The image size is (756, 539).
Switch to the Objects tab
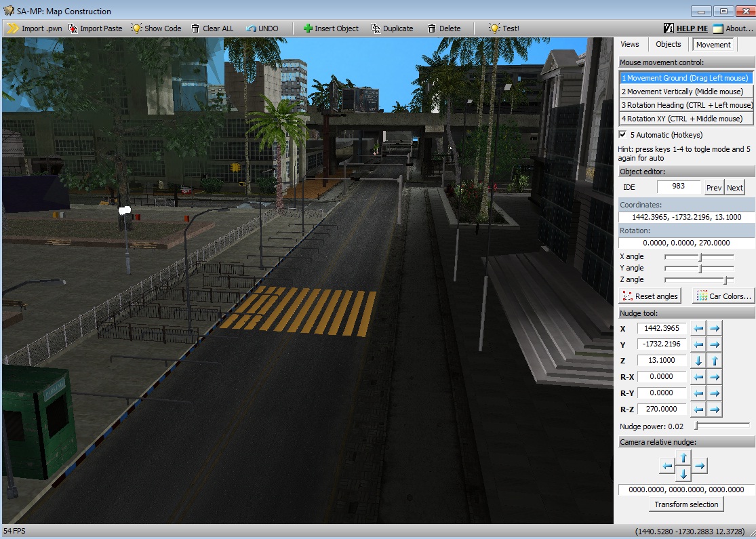pos(669,44)
